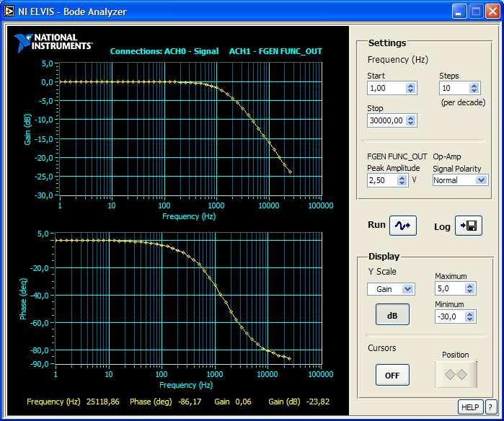Save data with the Log button
504x421 pixels.
[x=469, y=226]
